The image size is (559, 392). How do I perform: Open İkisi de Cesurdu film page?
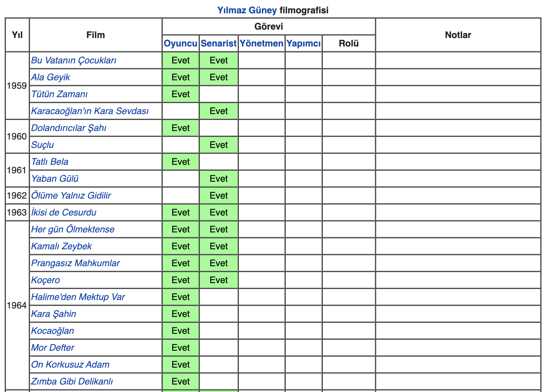point(64,213)
